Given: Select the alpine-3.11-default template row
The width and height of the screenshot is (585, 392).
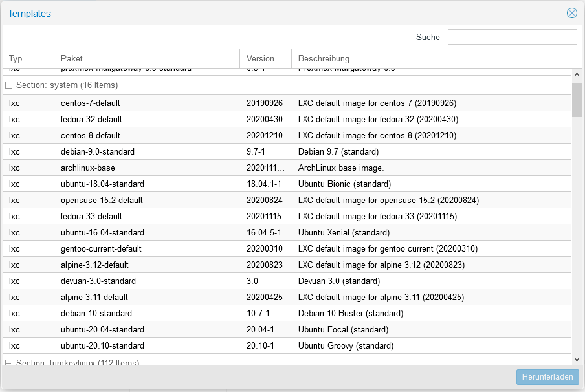Looking at the screenshot, I should click(x=287, y=298).
